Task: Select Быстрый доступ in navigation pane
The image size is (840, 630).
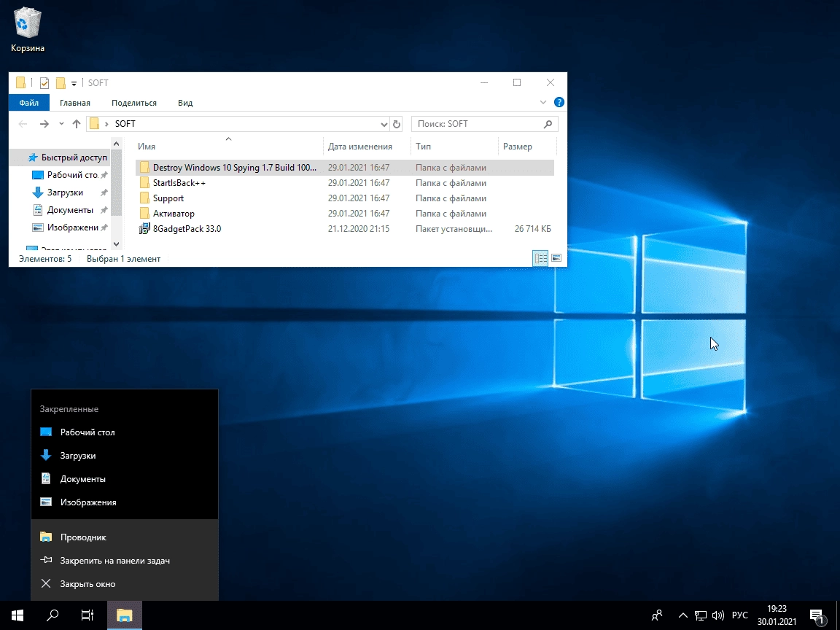Action: [x=67, y=157]
